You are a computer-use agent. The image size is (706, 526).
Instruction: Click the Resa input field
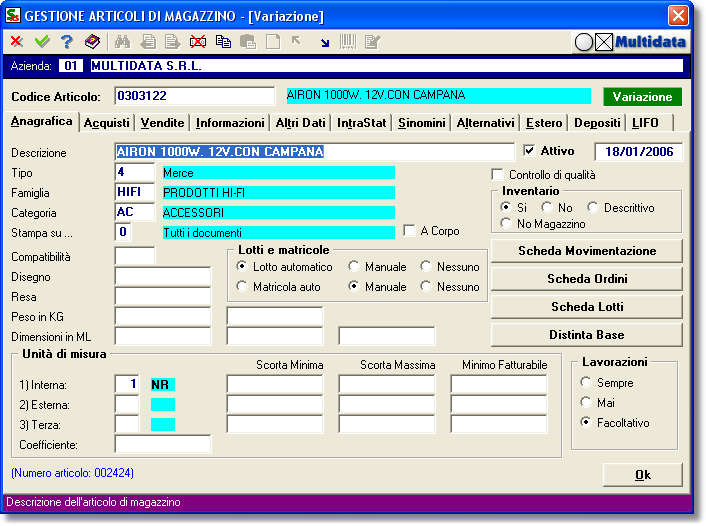point(163,296)
